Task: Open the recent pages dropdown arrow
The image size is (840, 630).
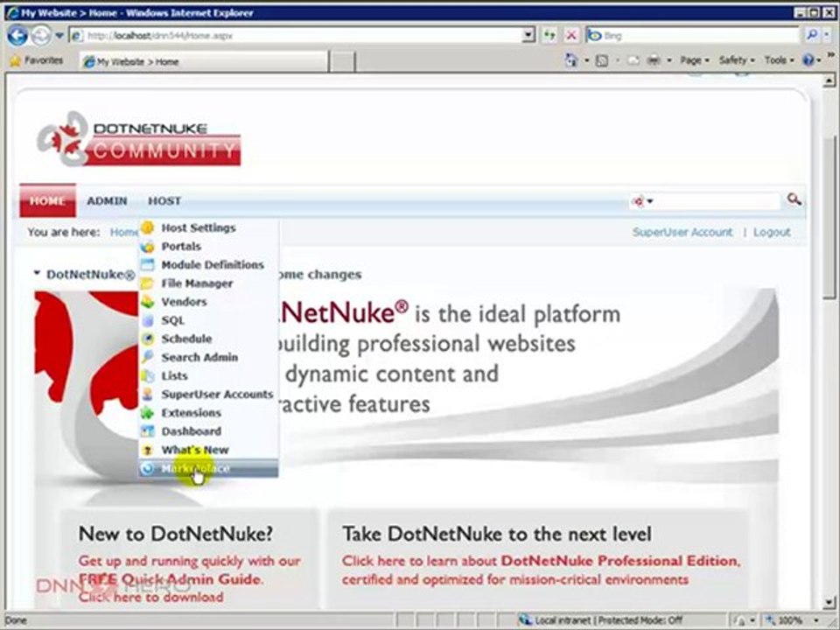Action: pos(59,36)
